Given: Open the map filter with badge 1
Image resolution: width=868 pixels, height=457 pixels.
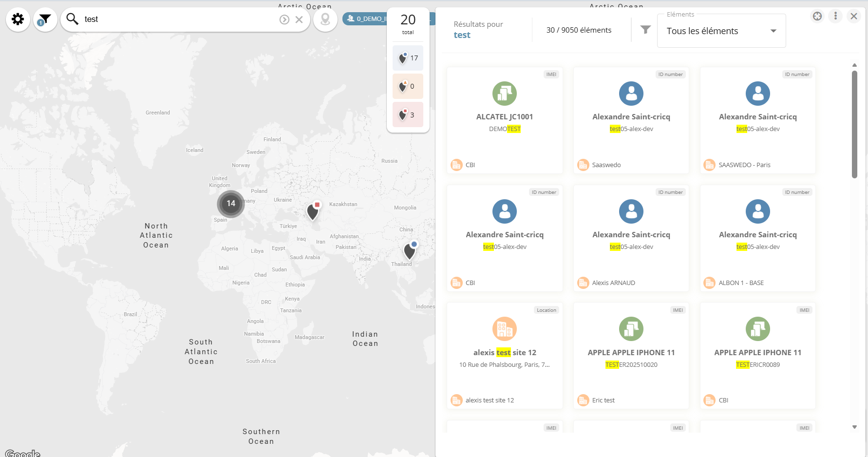Looking at the screenshot, I should 45,19.
